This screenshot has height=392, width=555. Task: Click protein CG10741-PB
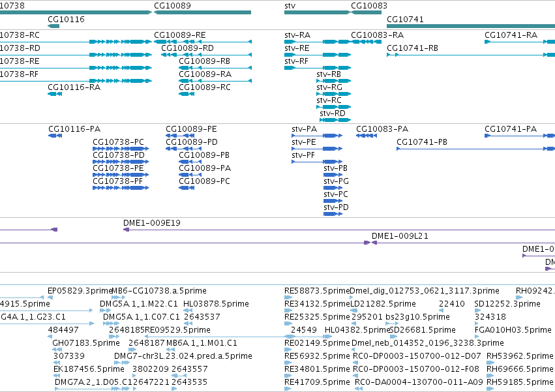pyautogui.click(x=475, y=149)
